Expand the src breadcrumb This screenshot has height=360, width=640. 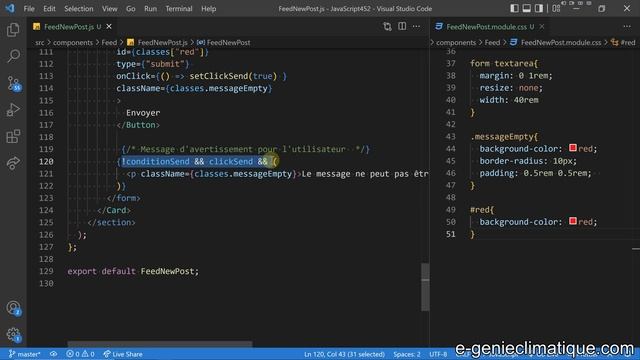pyautogui.click(x=40, y=42)
